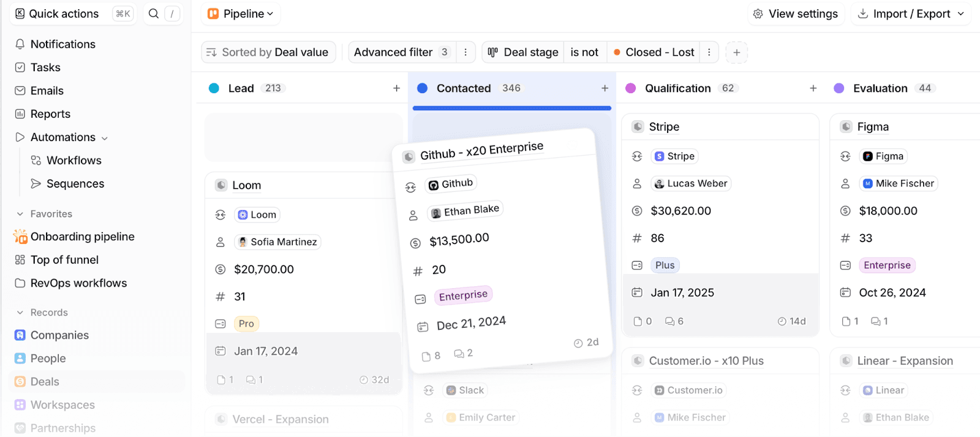980x437 pixels.
Task: Open Notifications via bell icon
Action: point(20,44)
